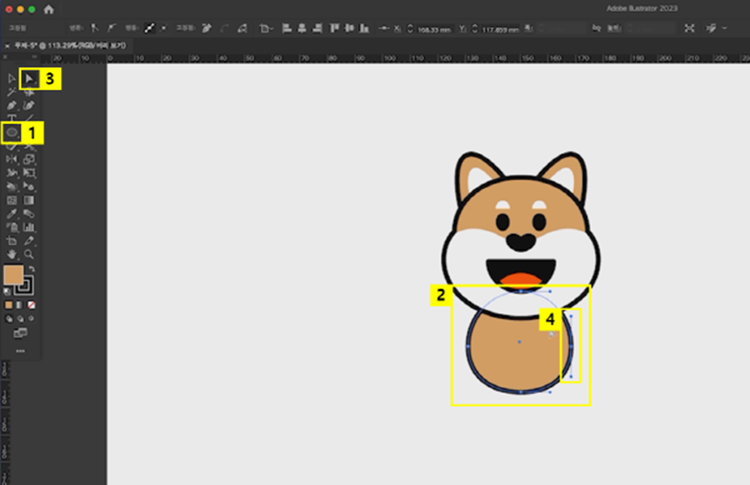The image size is (750, 485).
Task: Select the Pen tool
Action: [x=12, y=105]
